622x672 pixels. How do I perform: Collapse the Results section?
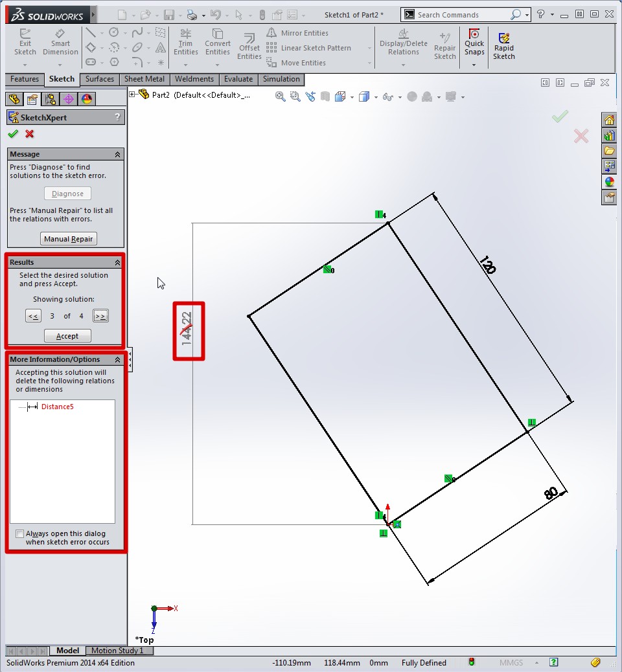[x=117, y=263]
